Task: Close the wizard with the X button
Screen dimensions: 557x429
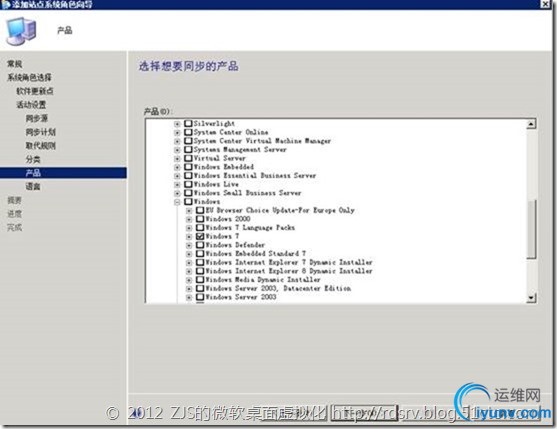Action: (x=545, y=4)
